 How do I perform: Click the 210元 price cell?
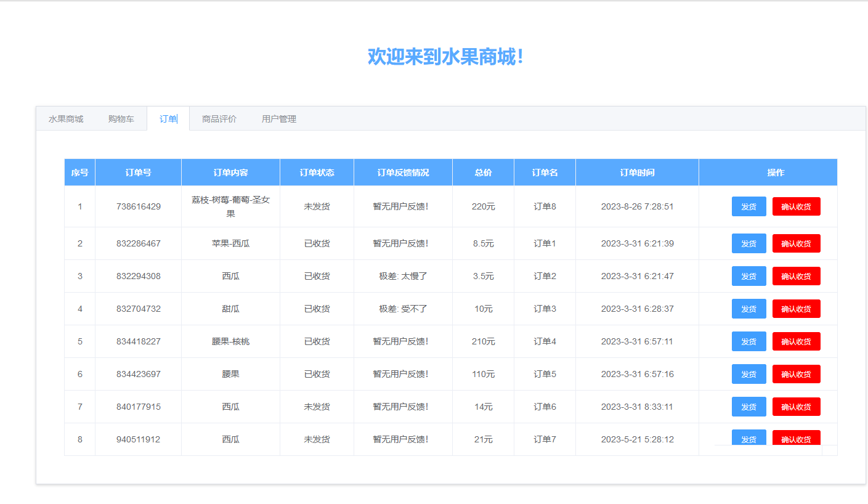pyautogui.click(x=484, y=341)
